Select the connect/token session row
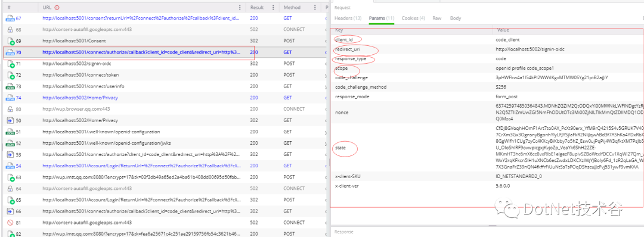644x237 pixels. tap(165, 75)
